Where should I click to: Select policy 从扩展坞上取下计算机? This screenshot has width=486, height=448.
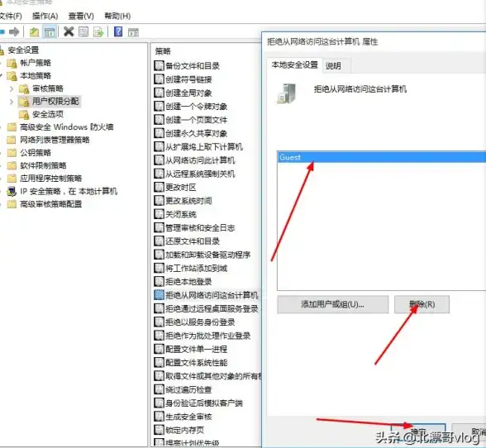pyautogui.click(x=204, y=146)
